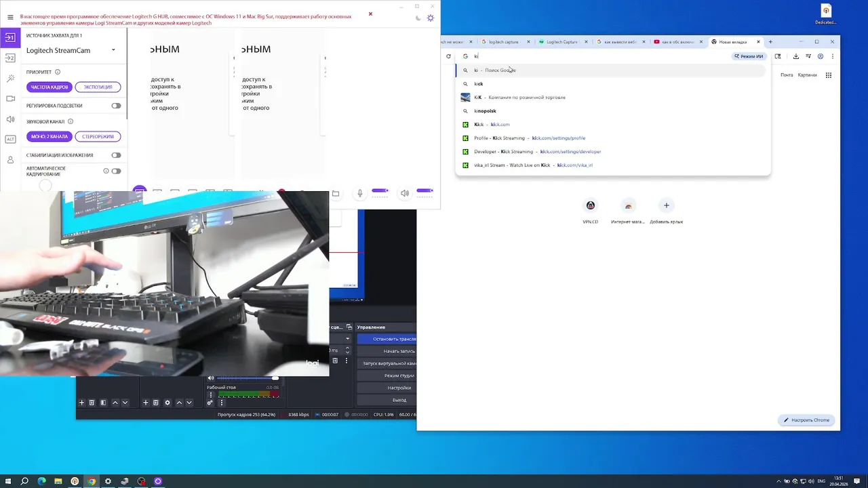The image size is (868, 488).
Task: Open source properties gear in OBS
Action: [x=167, y=403]
